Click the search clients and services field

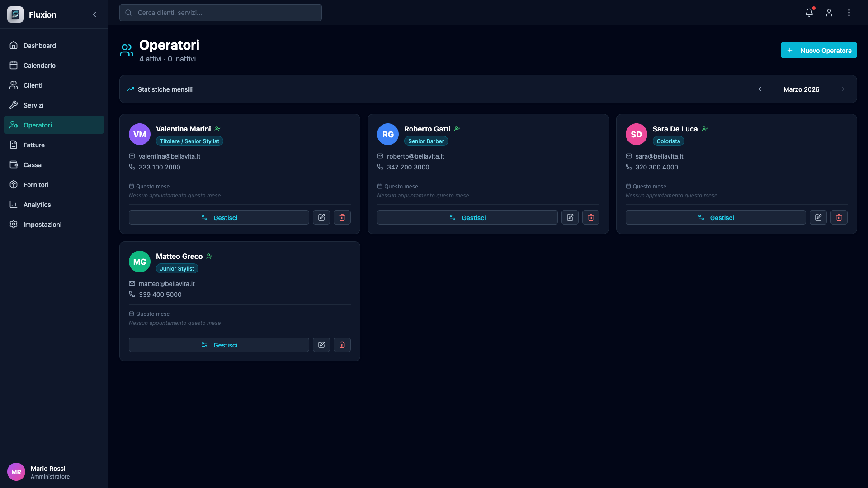[220, 13]
